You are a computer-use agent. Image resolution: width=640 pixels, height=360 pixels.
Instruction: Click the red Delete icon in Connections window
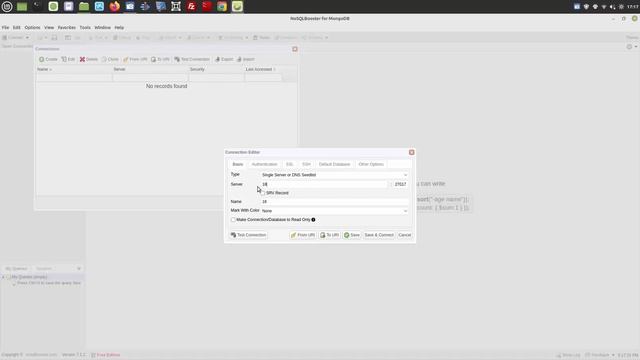82,59
